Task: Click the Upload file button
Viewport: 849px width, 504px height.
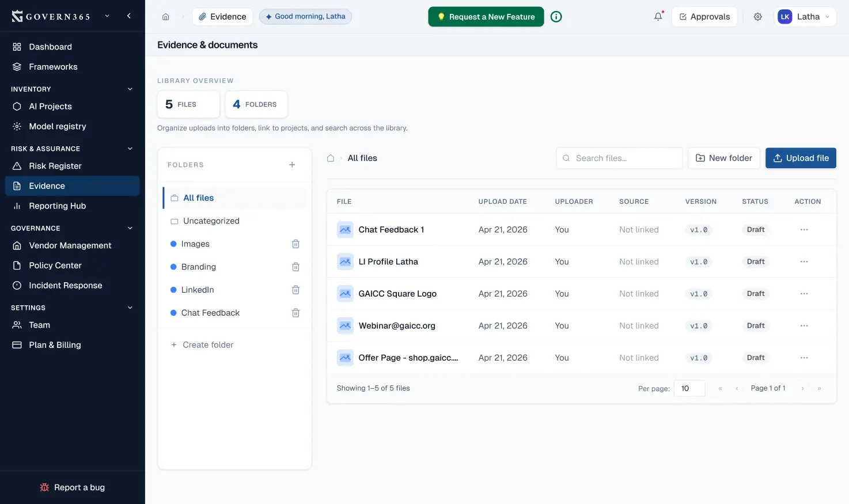Action: [x=800, y=158]
